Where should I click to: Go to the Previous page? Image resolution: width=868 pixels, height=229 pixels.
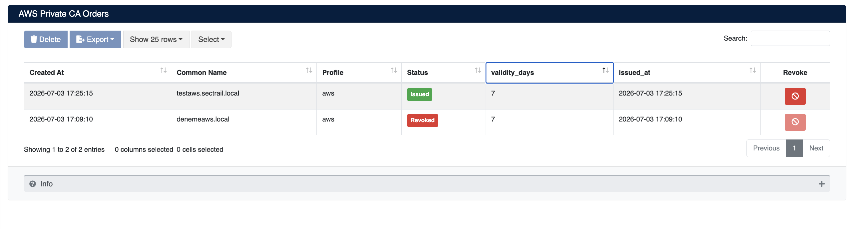coord(766,148)
